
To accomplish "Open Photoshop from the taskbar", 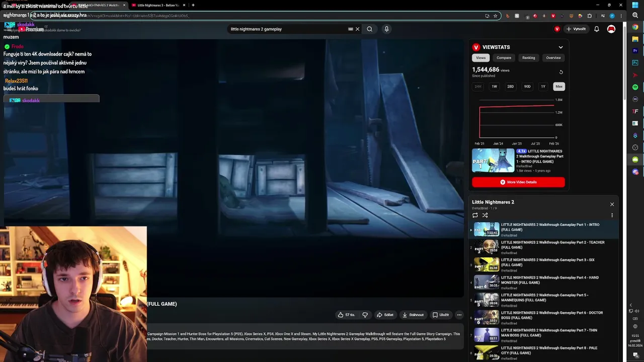I will point(635,63).
